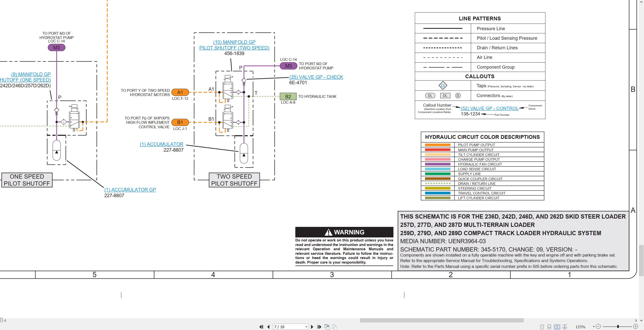This screenshot has height=330, width=644.
Task: Click the DRAIN / RETURN LINE legend text
Action: tap(476, 184)
